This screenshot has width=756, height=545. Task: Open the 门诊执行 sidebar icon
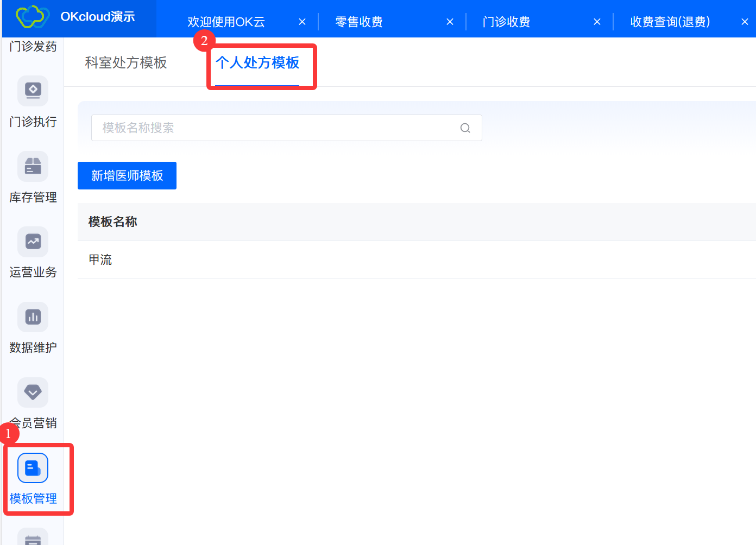[x=33, y=91]
